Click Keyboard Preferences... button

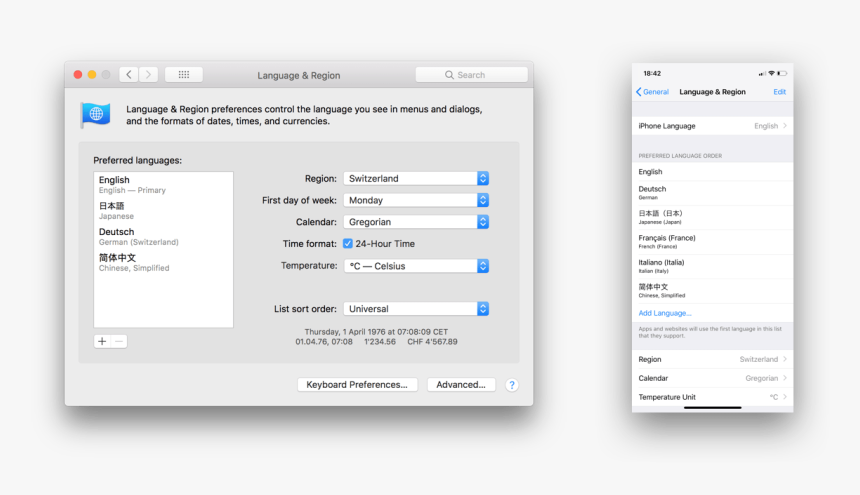(x=357, y=385)
